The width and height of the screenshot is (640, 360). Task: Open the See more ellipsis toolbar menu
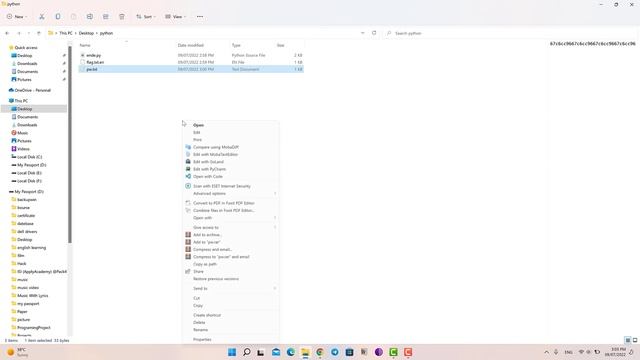[x=200, y=17]
